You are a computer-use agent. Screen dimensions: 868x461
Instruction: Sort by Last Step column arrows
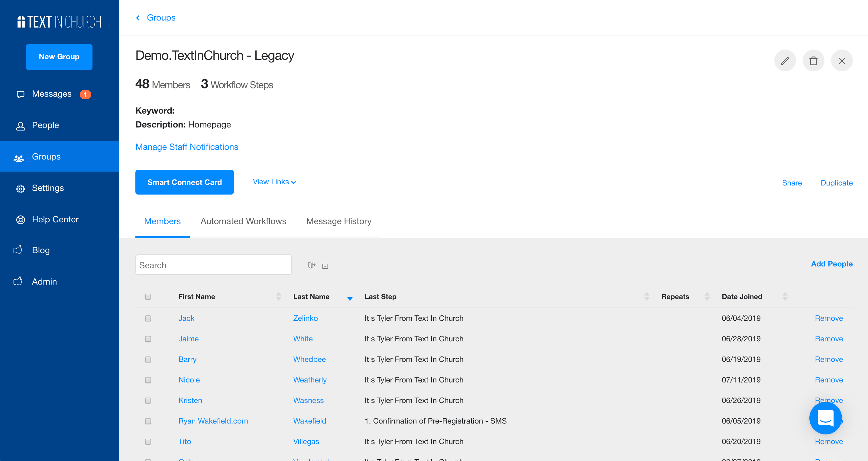point(647,296)
